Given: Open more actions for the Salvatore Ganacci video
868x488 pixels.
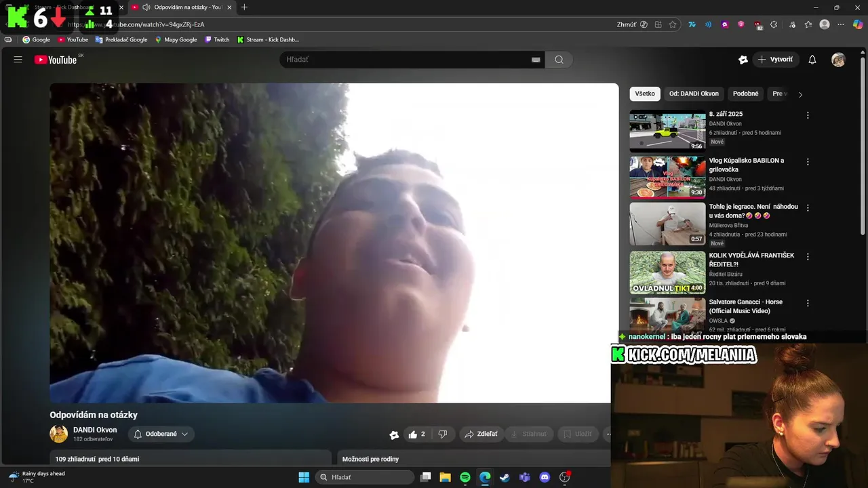Looking at the screenshot, I should (x=808, y=303).
